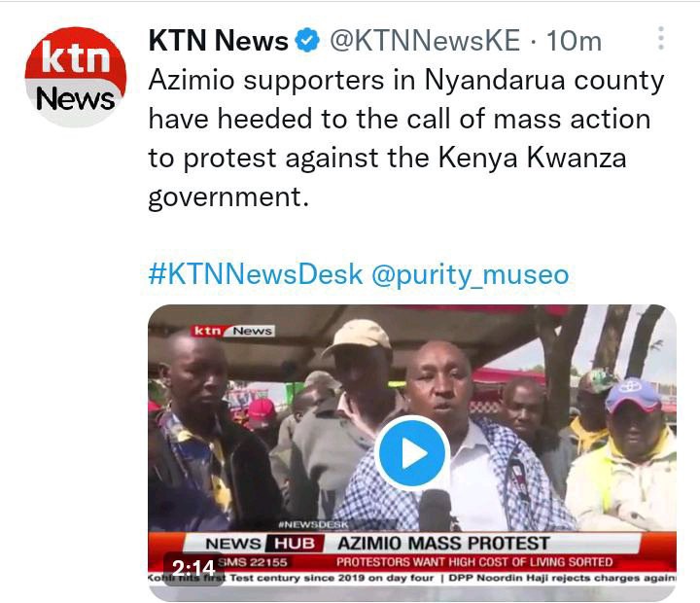Click the 10m timestamp
Screen dimensions: 700x603
tap(574, 41)
